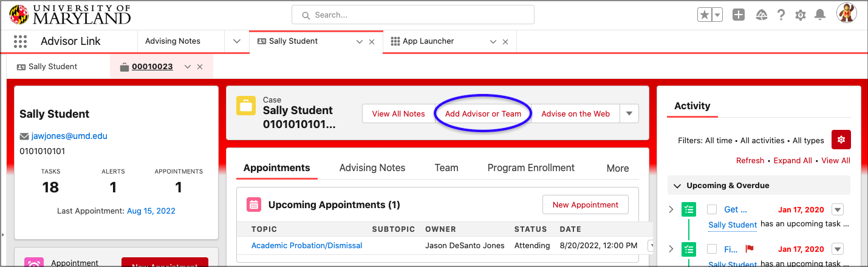Focus the global Search field
The width and height of the screenshot is (868, 267).
point(412,15)
